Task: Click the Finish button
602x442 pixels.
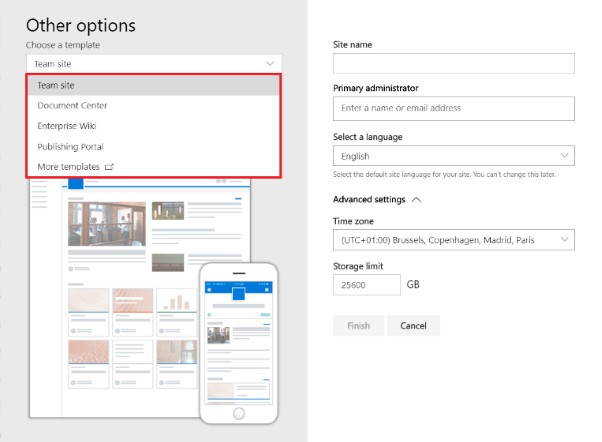Action: [358, 326]
